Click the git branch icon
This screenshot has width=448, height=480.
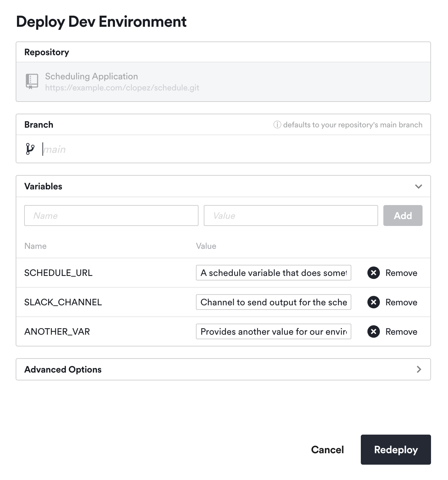30,149
